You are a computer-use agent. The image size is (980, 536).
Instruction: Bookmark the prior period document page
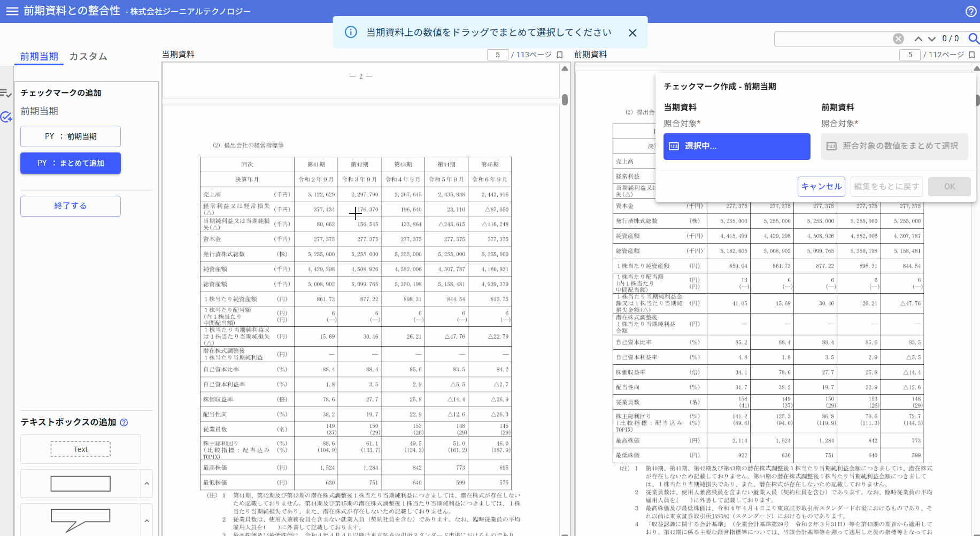pyautogui.click(x=972, y=55)
